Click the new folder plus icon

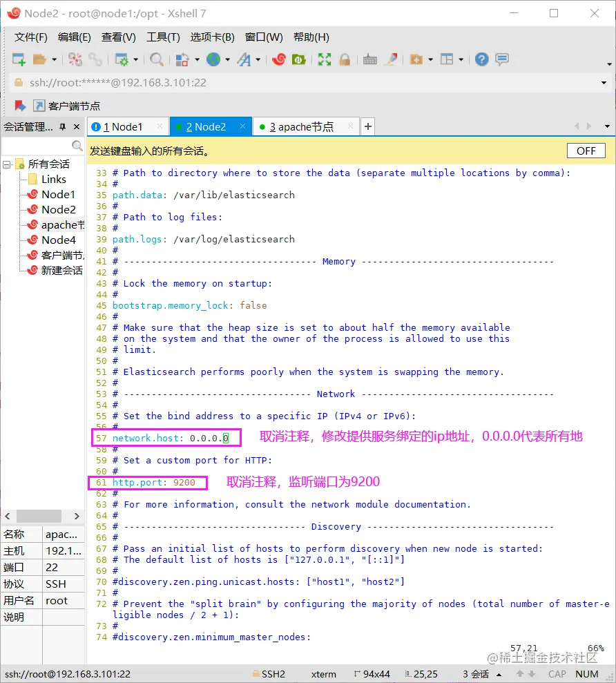416,59
